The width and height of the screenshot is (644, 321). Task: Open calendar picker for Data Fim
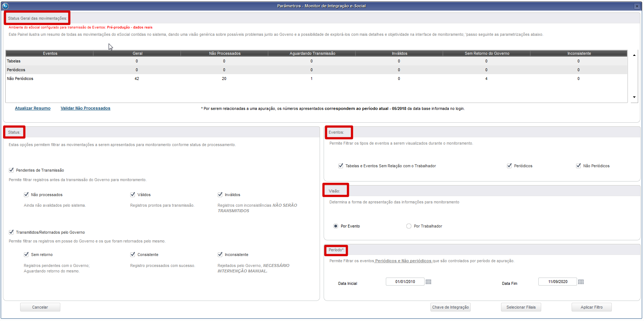coord(581,282)
